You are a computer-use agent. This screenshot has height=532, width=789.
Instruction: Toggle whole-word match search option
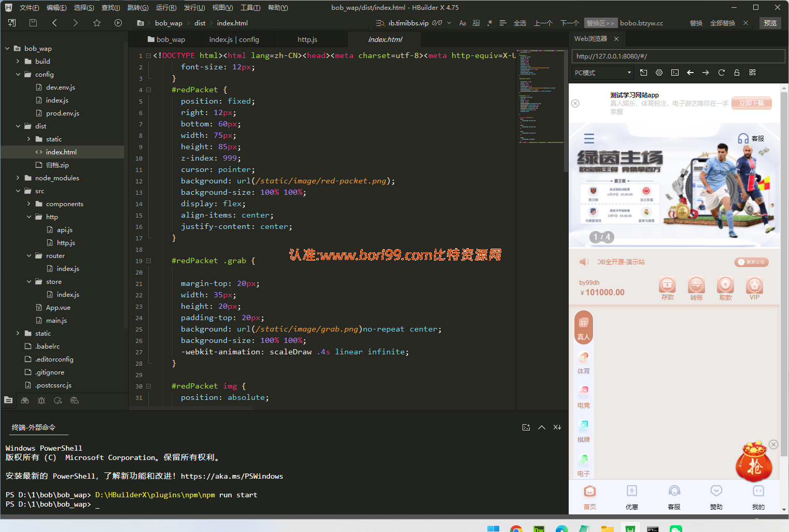(476, 23)
